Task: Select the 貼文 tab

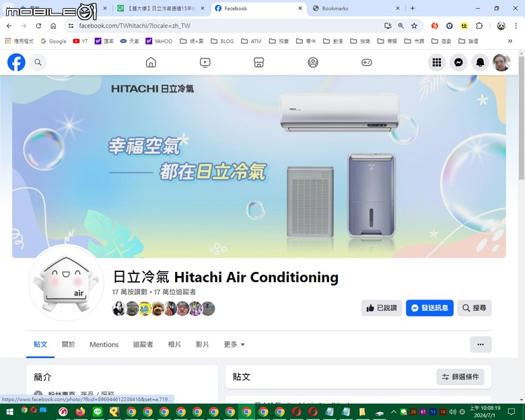Action: (40, 345)
